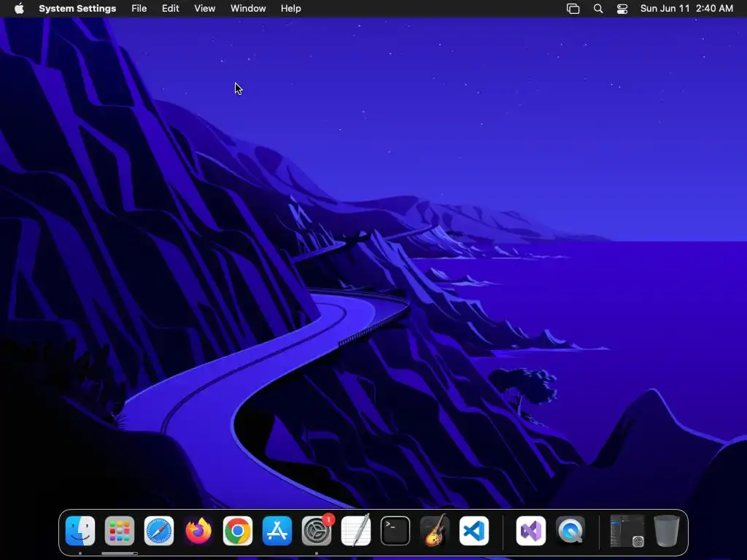Open the Edit menu

[171, 9]
